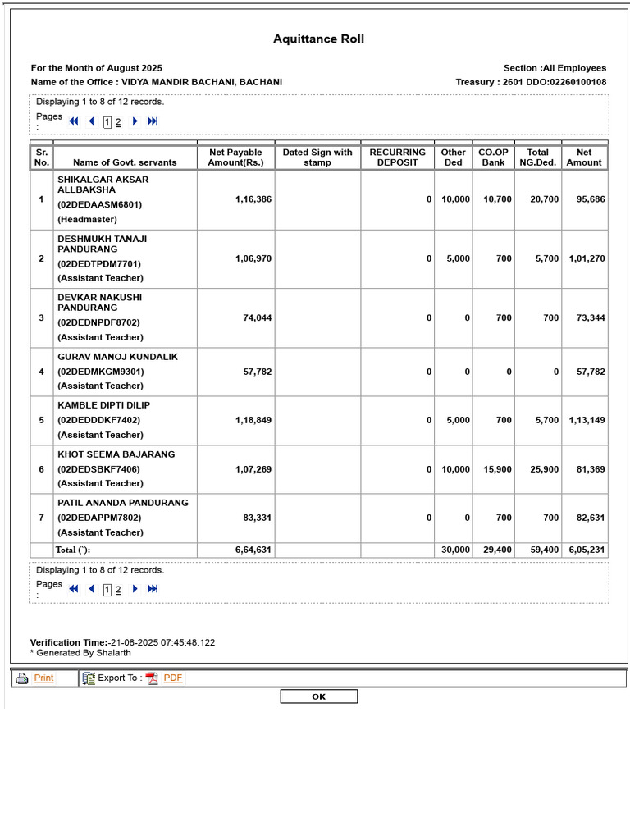Screen dimensions: 630x840
Task: Click the OK button
Action: pos(319,696)
